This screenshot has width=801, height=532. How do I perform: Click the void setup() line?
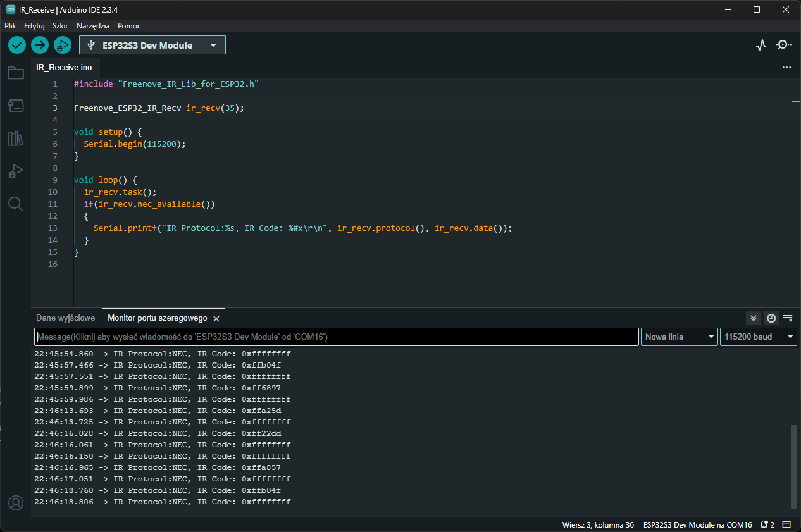(108, 132)
